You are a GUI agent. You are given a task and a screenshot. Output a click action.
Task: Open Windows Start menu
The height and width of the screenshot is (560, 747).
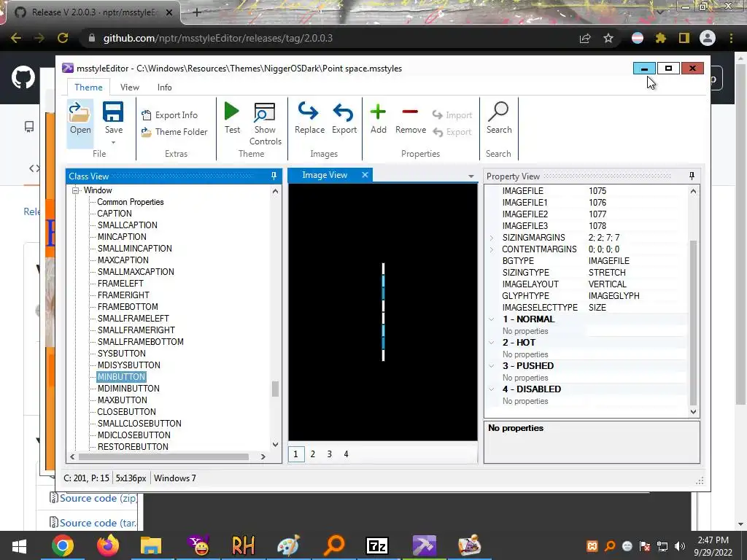[19, 545]
